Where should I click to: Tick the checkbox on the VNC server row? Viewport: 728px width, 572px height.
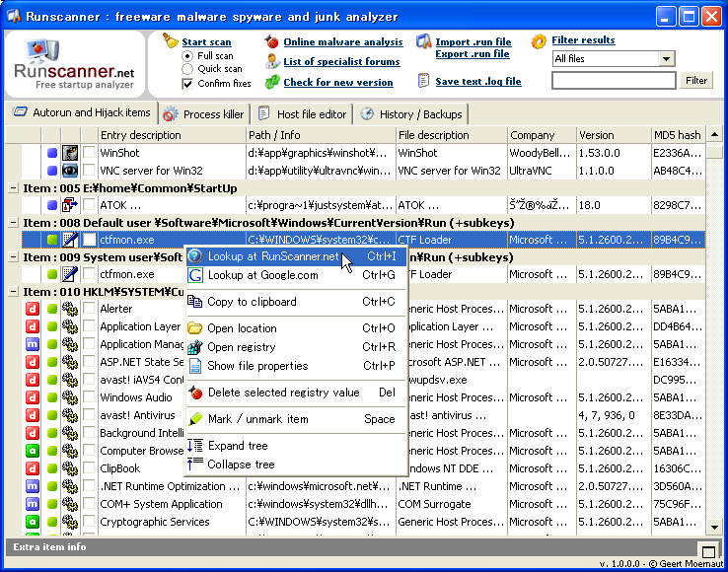[x=89, y=171]
